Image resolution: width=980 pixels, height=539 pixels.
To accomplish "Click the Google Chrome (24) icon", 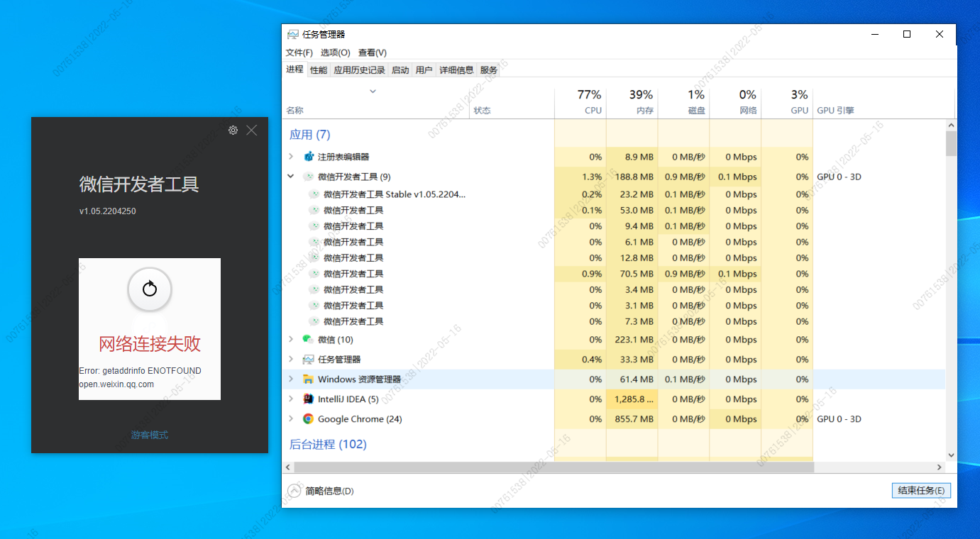I will pos(309,419).
